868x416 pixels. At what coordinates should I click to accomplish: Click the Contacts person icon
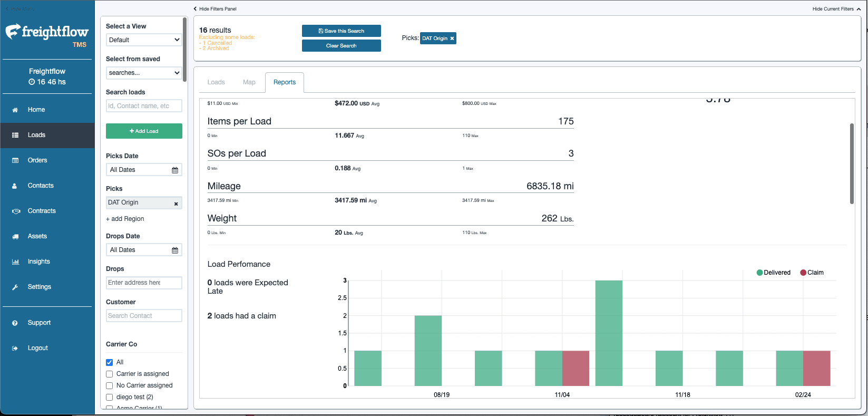click(15, 186)
